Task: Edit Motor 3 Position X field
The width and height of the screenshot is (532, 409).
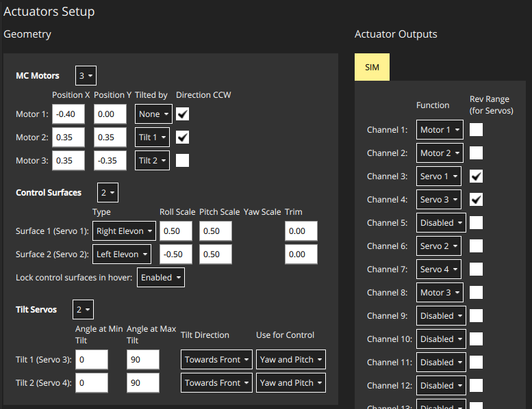Action: 68,160
